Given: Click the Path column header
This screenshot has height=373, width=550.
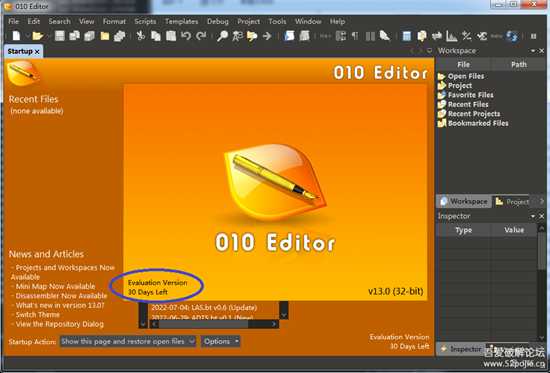Looking at the screenshot, I should click(519, 64).
